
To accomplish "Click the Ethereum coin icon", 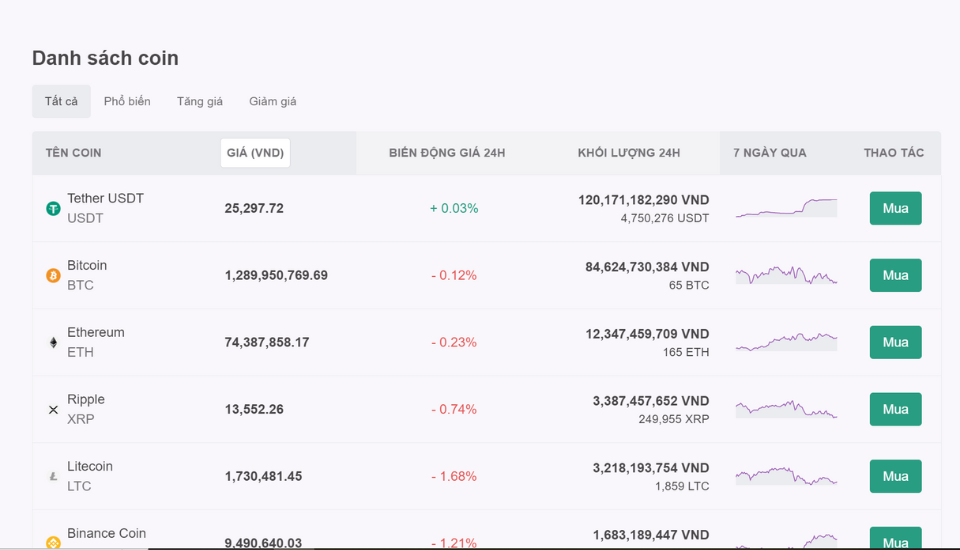I will click(54, 343).
